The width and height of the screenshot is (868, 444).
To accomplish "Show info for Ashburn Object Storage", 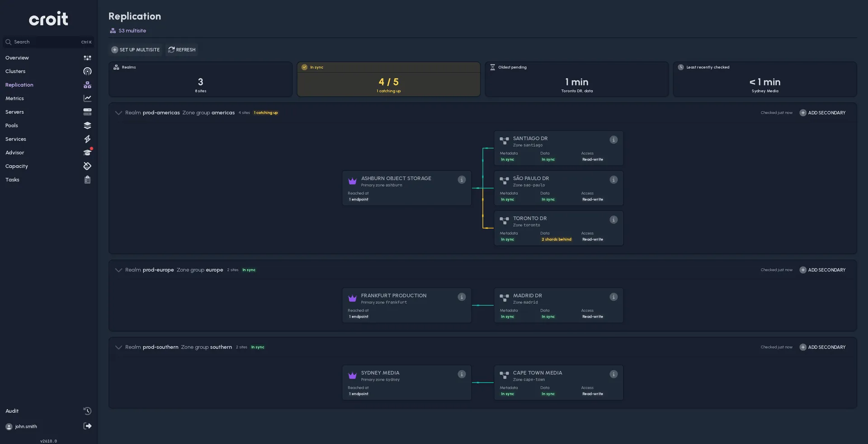I will click(x=462, y=180).
